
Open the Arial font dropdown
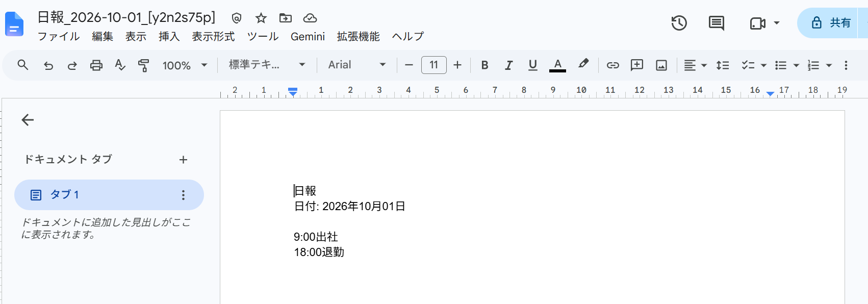pyautogui.click(x=357, y=65)
